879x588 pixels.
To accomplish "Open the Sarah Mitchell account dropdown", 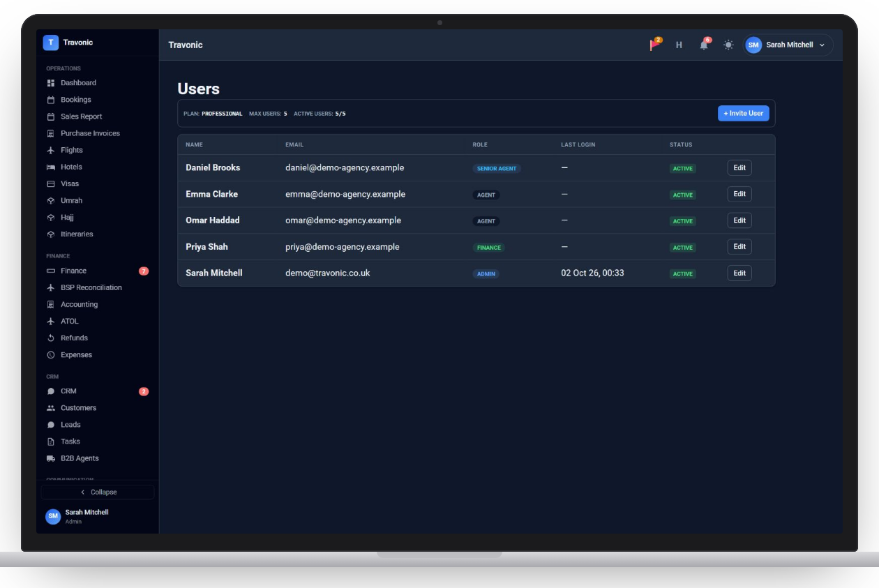I will click(788, 45).
